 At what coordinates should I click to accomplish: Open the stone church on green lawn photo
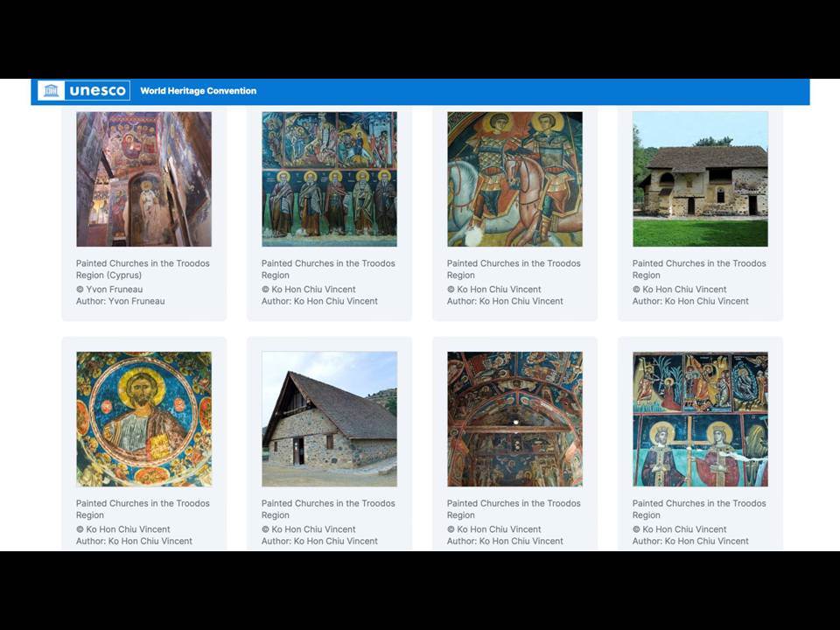[700, 178]
